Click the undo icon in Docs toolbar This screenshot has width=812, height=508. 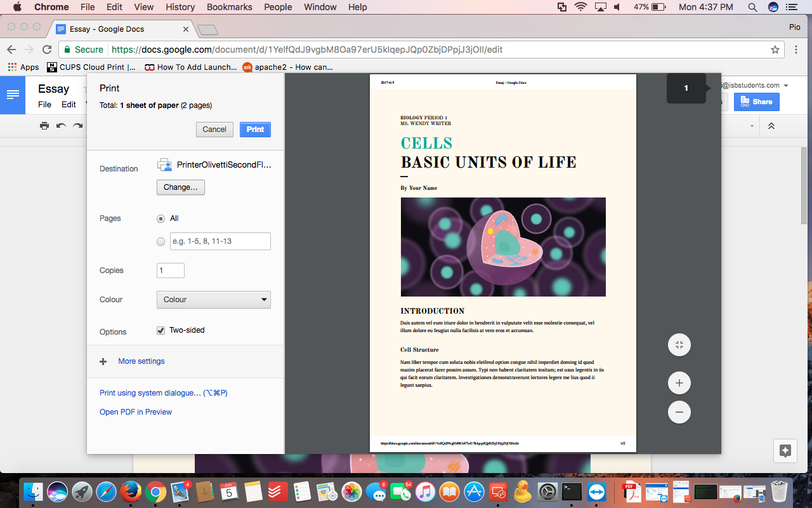[x=61, y=126]
